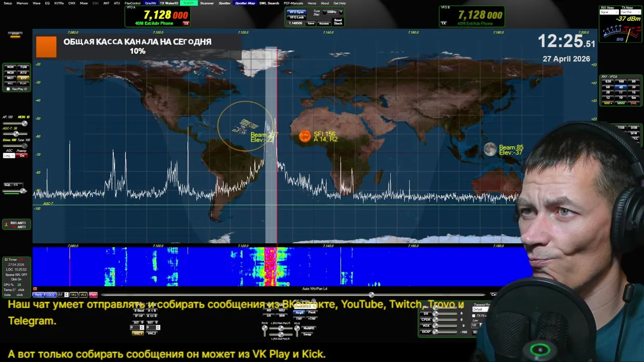Image resolution: width=644 pixels, height=362 pixels.
Task: Select the 20 band button
Action: tap(608, 93)
